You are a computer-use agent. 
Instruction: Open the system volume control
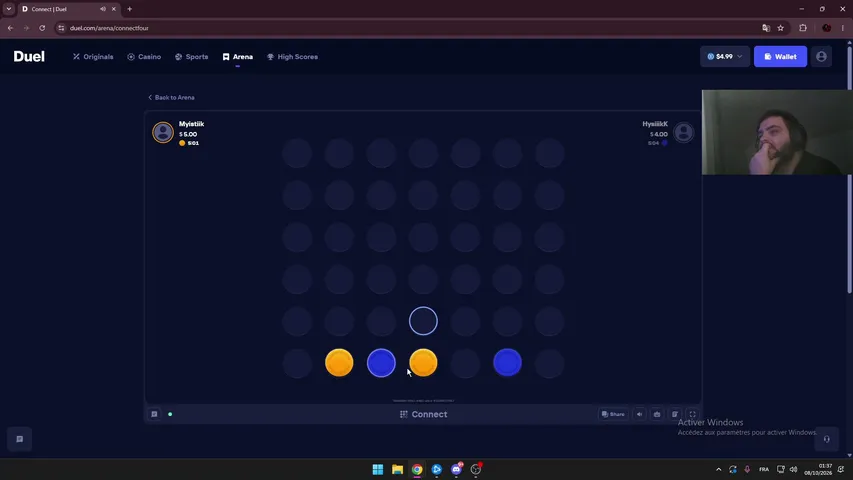pyautogui.click(x=794, y=469)
